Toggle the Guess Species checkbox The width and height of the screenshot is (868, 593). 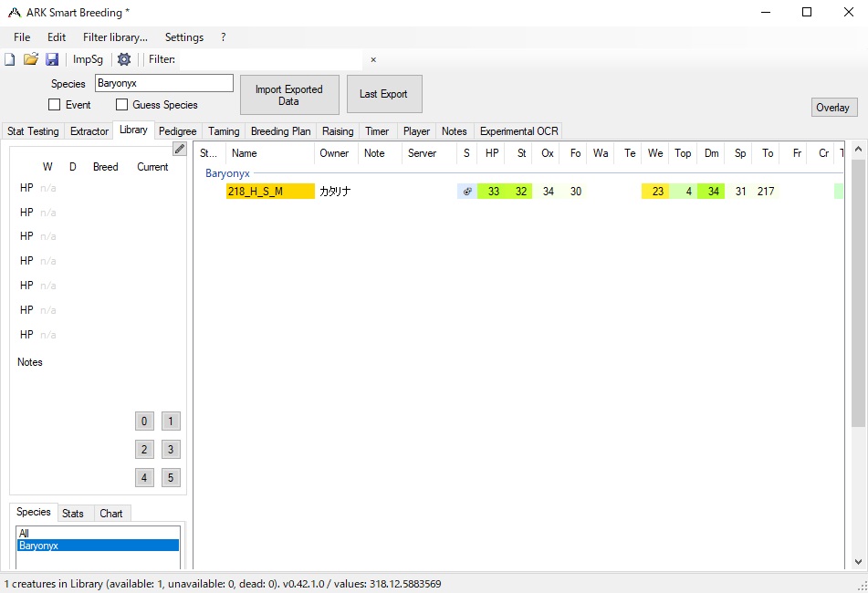121,105
